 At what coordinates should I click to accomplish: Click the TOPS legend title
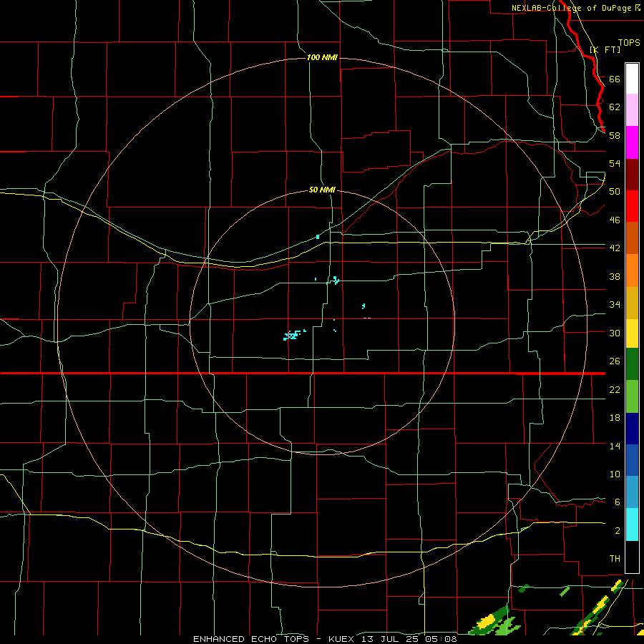coord(629,43)
